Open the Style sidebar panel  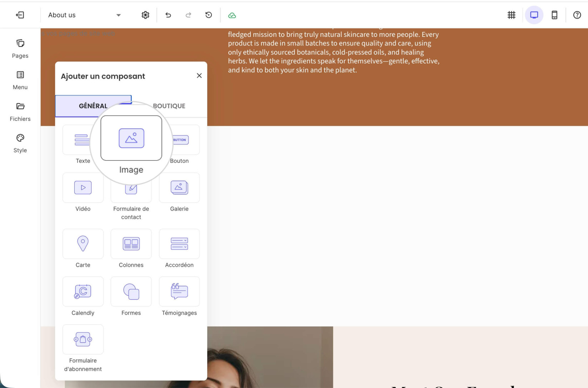[20, 143]
